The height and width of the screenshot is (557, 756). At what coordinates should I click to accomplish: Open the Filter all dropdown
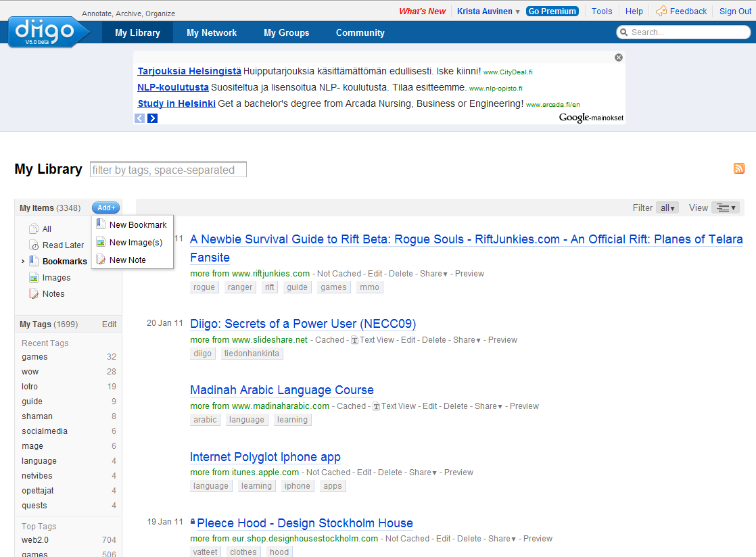pos(667,208)
